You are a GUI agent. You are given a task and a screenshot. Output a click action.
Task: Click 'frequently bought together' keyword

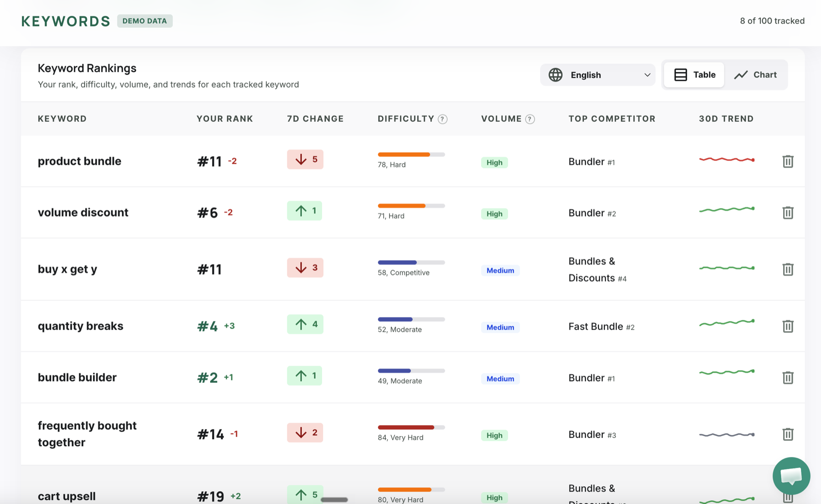[87, 434]
